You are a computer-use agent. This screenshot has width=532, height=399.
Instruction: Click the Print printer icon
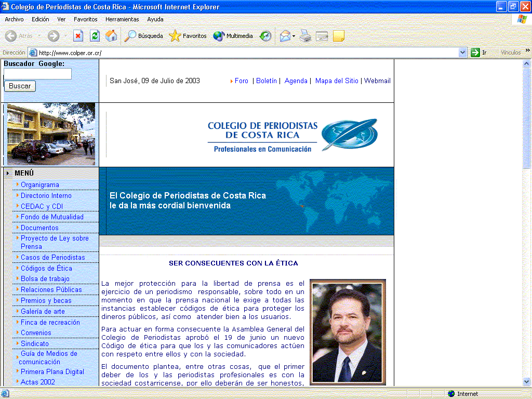point(305,36)
